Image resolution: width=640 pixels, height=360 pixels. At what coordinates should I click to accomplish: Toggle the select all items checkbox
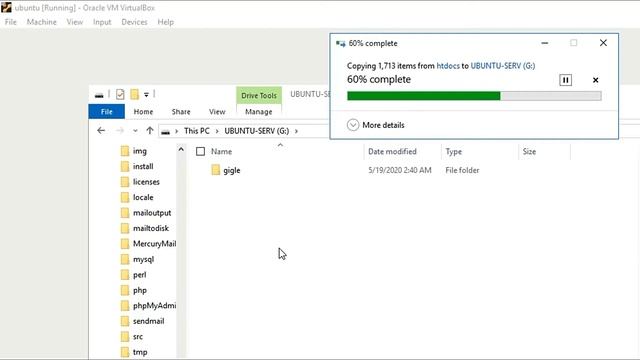(200, 151)
